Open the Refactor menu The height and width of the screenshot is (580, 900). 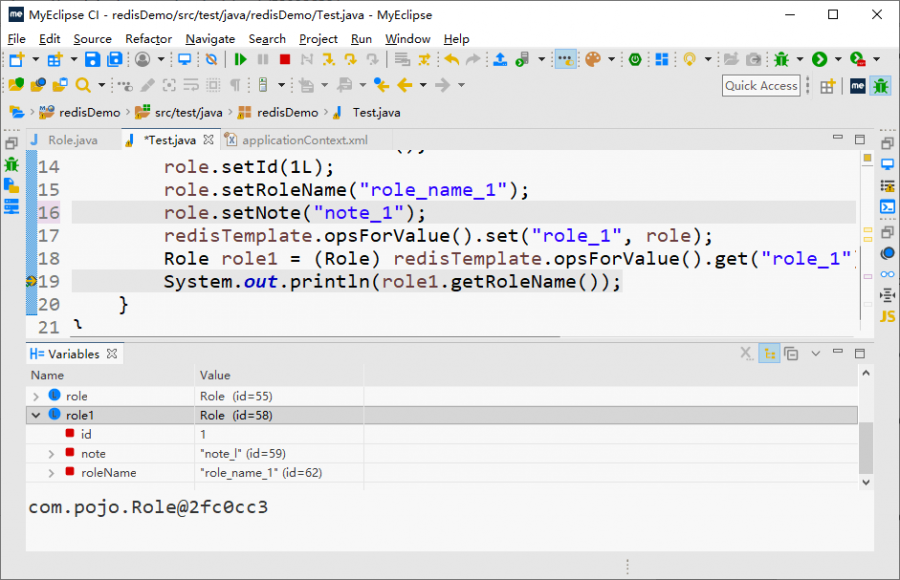[148, 39]
